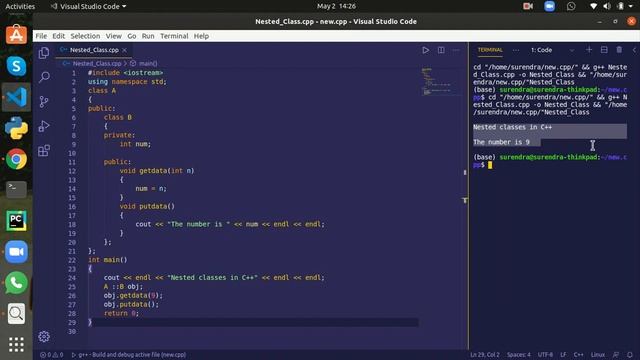Open the WhatsApp dock icon
The image size is (640, 360).
tap(16, 283)
